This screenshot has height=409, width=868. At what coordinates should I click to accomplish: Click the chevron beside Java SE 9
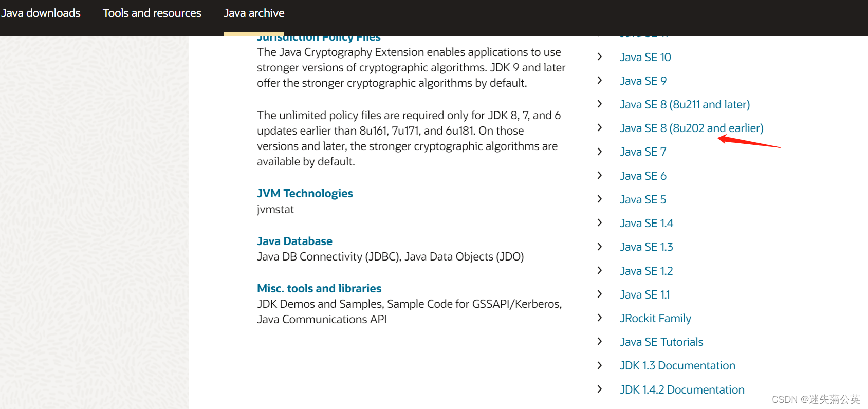click(x=599, y=80)
